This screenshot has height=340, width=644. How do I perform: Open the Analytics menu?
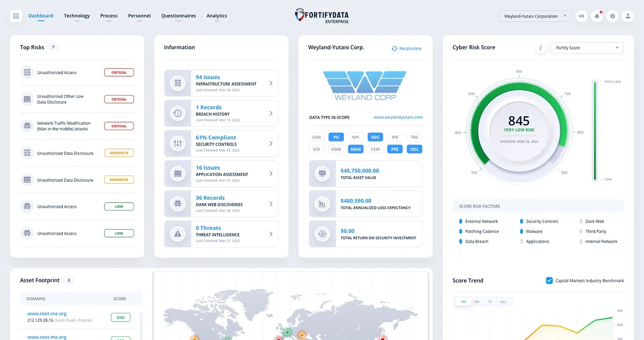pos(217,16)
